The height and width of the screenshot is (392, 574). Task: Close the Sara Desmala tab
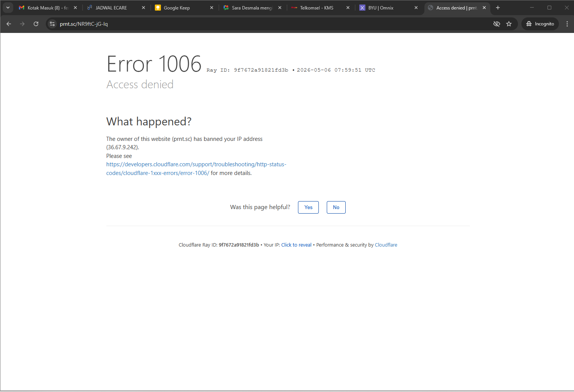pyautogui.click(x=280, y=8)
